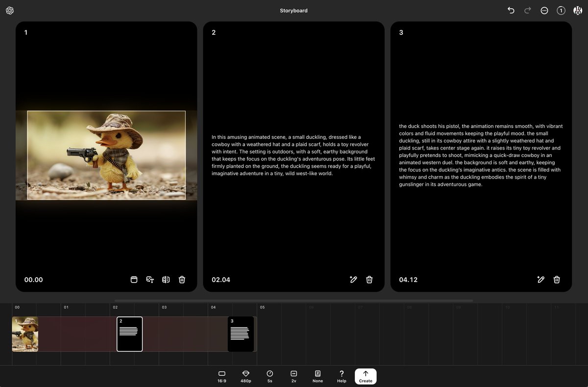Open the three-dot more options menu

click(x=544, y=10)
